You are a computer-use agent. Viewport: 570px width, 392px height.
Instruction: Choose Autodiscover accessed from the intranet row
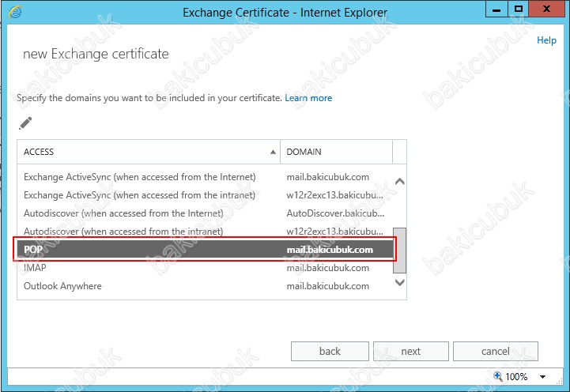click(123, 232)
